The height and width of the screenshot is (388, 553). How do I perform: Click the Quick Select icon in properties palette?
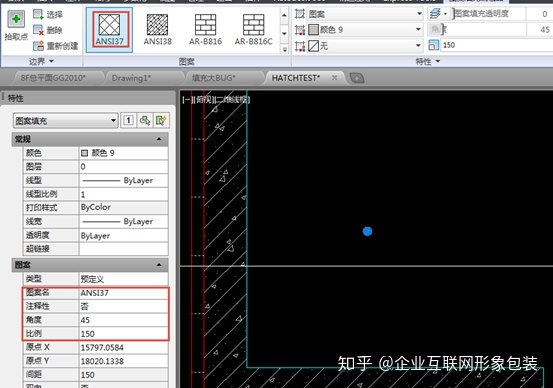[162, 121]
